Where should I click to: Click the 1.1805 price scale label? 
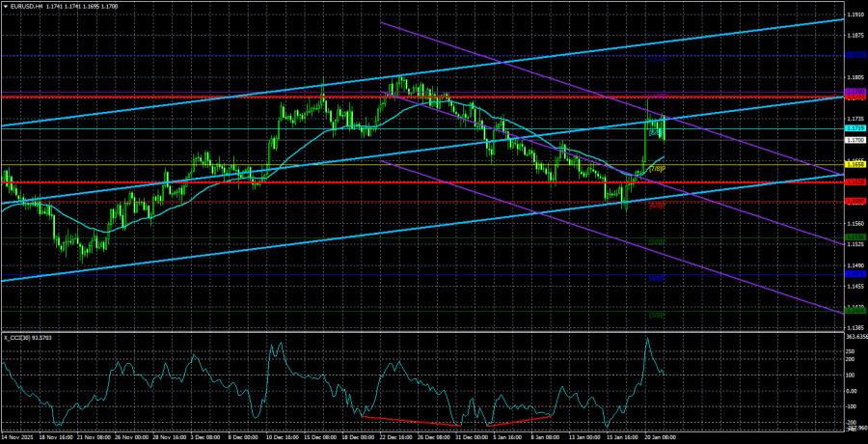pyautogui.click(x=855, y=78)
